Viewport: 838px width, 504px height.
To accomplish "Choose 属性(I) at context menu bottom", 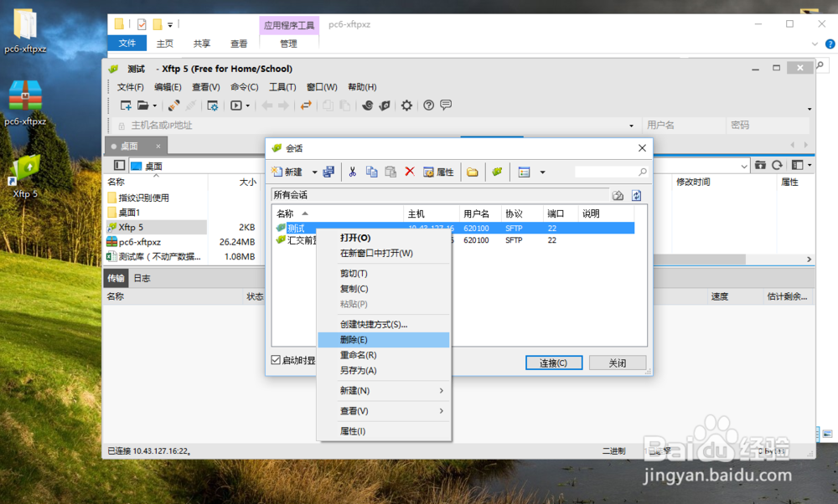I will 385,431.
